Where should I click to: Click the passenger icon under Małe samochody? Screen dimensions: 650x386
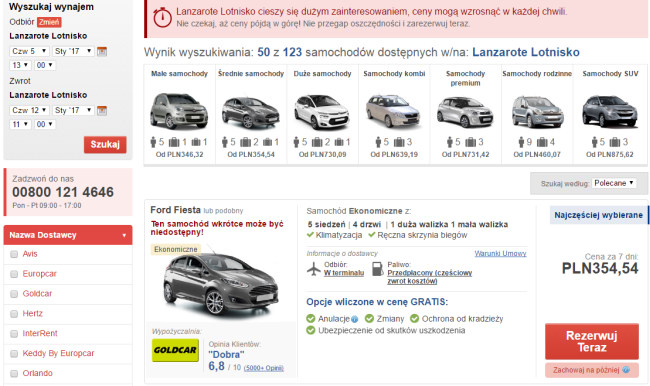(x=153, y=142)
